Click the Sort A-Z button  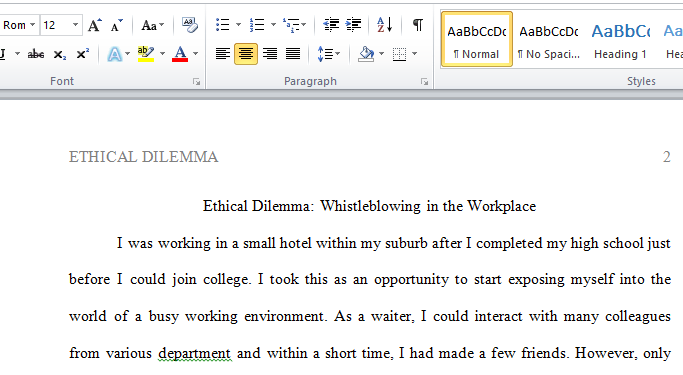click(385, 25)
